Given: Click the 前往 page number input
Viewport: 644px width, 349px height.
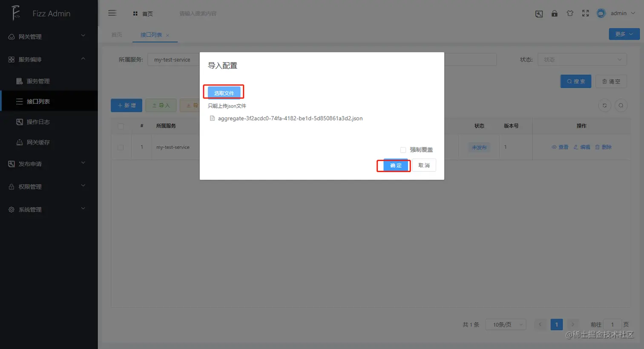Looking at the screenshot, I should [x=612, y=325].
